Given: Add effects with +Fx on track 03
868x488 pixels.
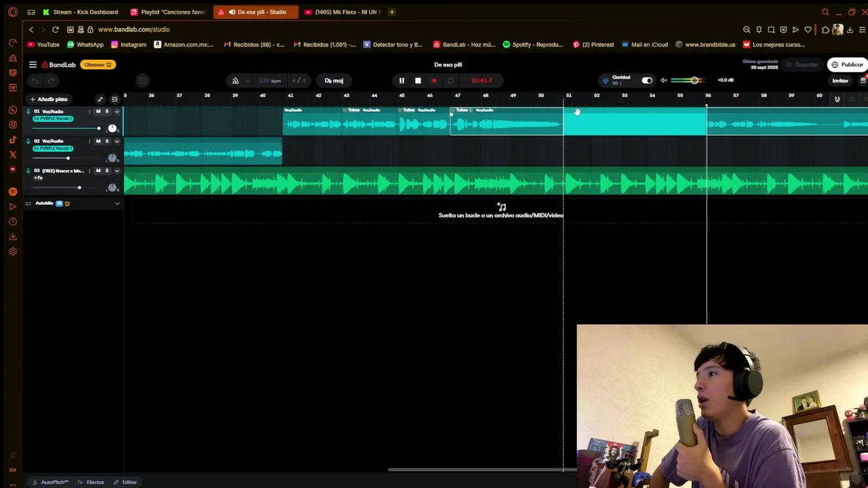Looking at the screenshot, I should pyautogui.click(x=39, y=178).
